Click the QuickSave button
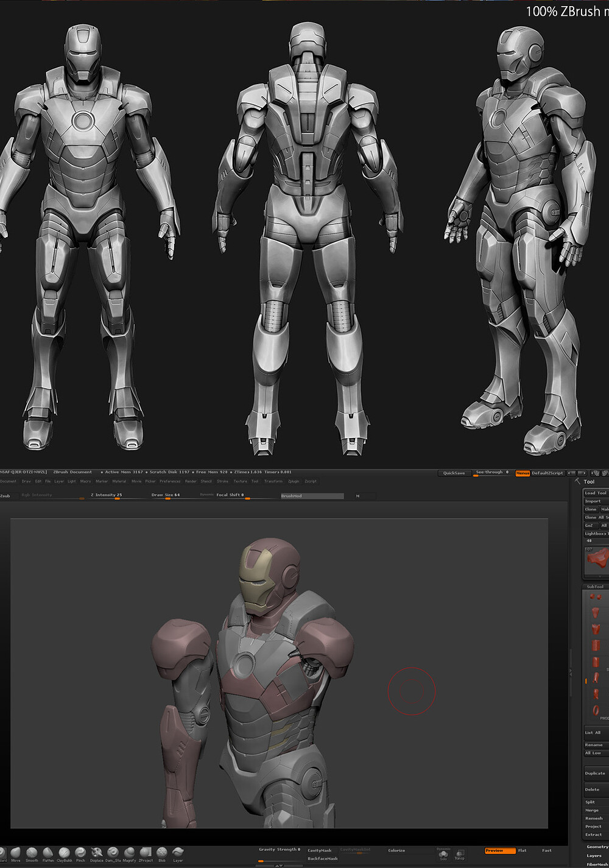The width and height of the screenshot is (609, 868). coord(454,473)
